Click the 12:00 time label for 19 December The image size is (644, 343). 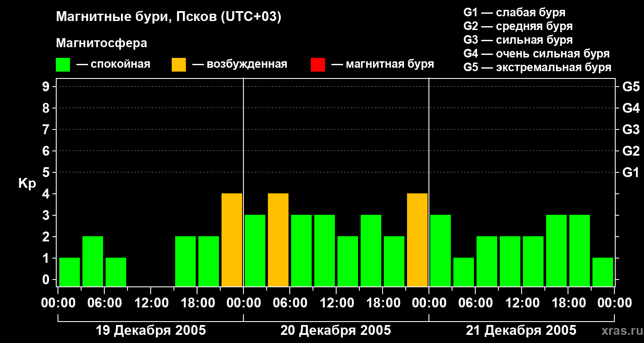click(x=151, y=303)
